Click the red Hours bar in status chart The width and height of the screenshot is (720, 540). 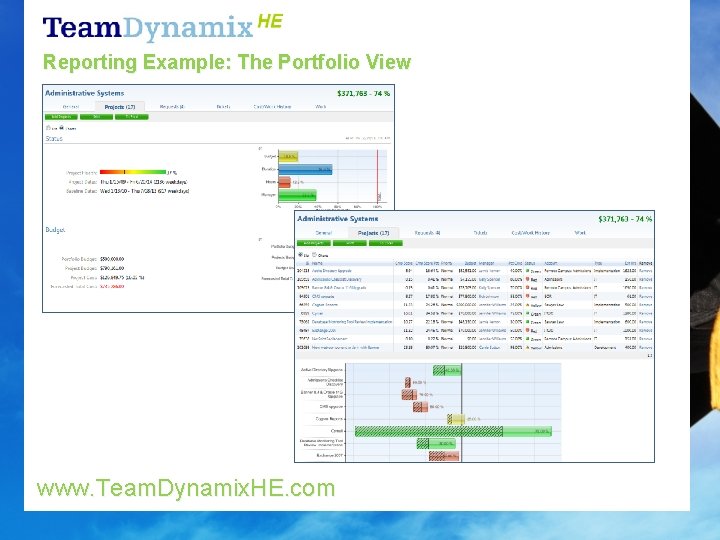[x=284, y=182]
